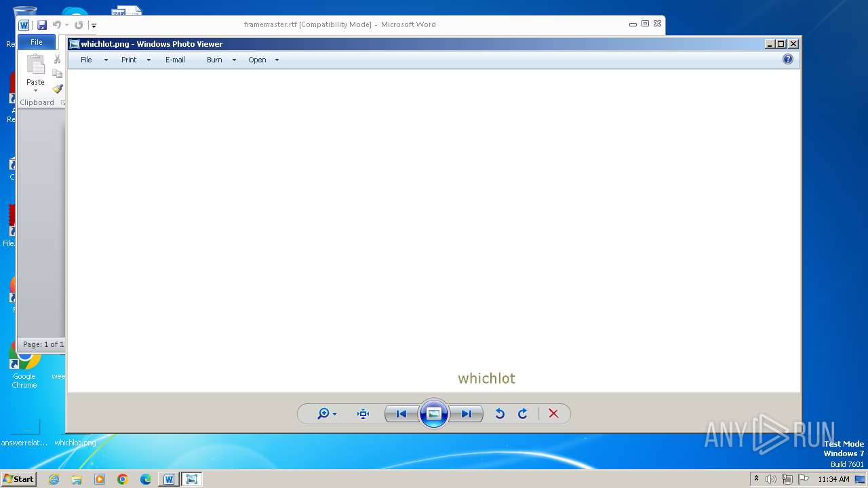Delete the image with the red X button
This screenshot has width=868, height=488.
[x=553, y=414]
